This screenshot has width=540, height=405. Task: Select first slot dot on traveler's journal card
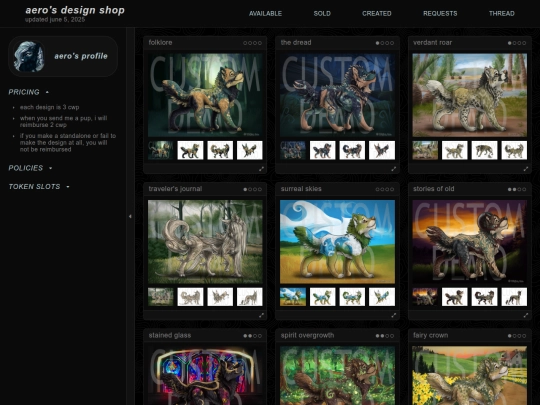click(x=245, y=189)
